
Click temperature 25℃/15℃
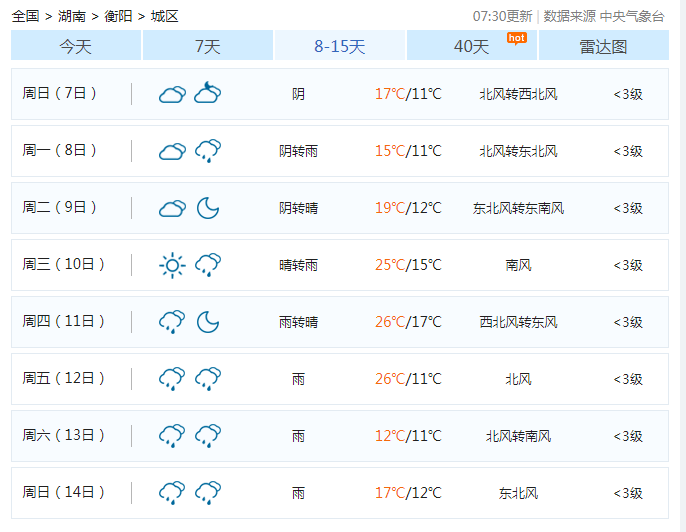pos(408,265)
